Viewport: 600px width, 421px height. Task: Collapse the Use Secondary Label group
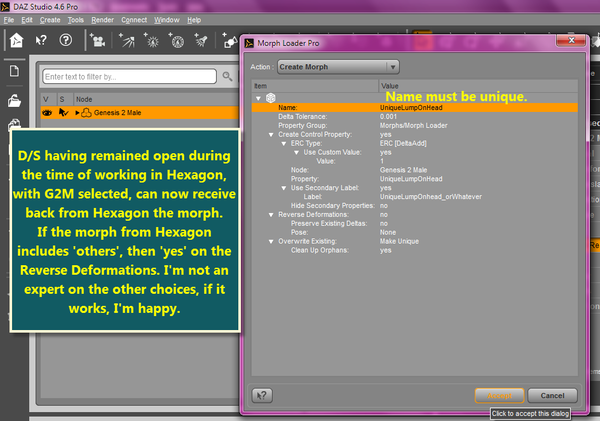point(284,188)
